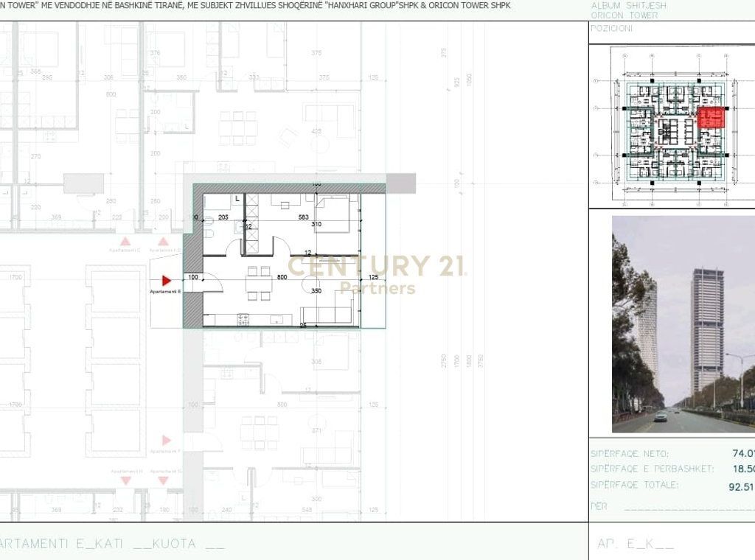Select the Apartamenti H triangle marker
Screen dimensions: 755x560
pos(125,480)
